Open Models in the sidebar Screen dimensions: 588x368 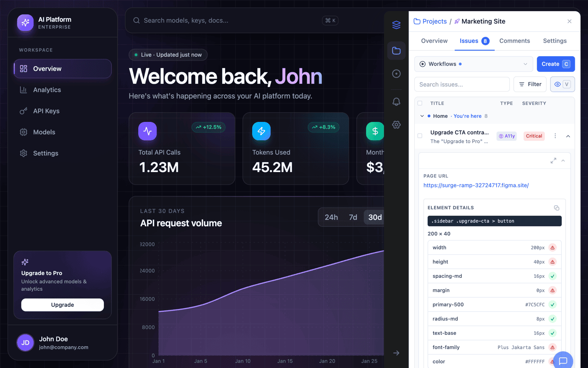tap(62, 132)
